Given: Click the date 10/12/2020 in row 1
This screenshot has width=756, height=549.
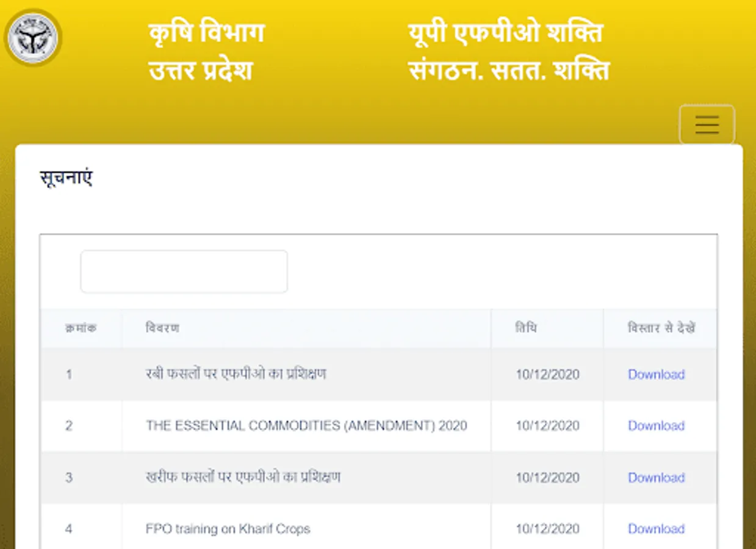Looking at the screenshot, I should click(547, 375).
